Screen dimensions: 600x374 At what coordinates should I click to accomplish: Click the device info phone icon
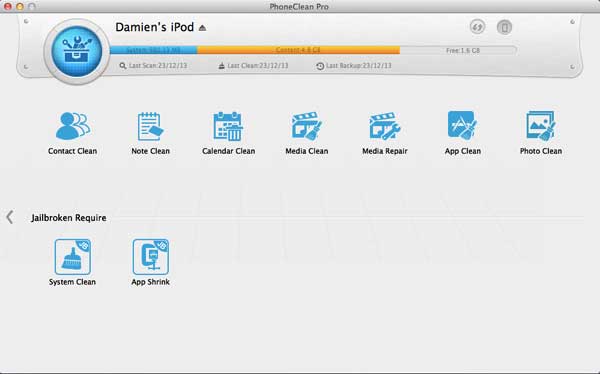[504, 27]
